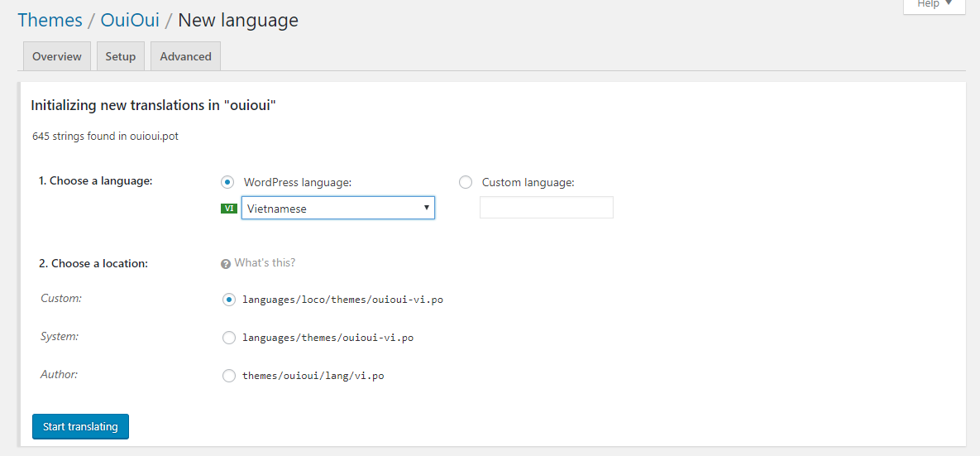Choose the System location radio button
The image size is (980, 456).
click(x=228, y=338)
